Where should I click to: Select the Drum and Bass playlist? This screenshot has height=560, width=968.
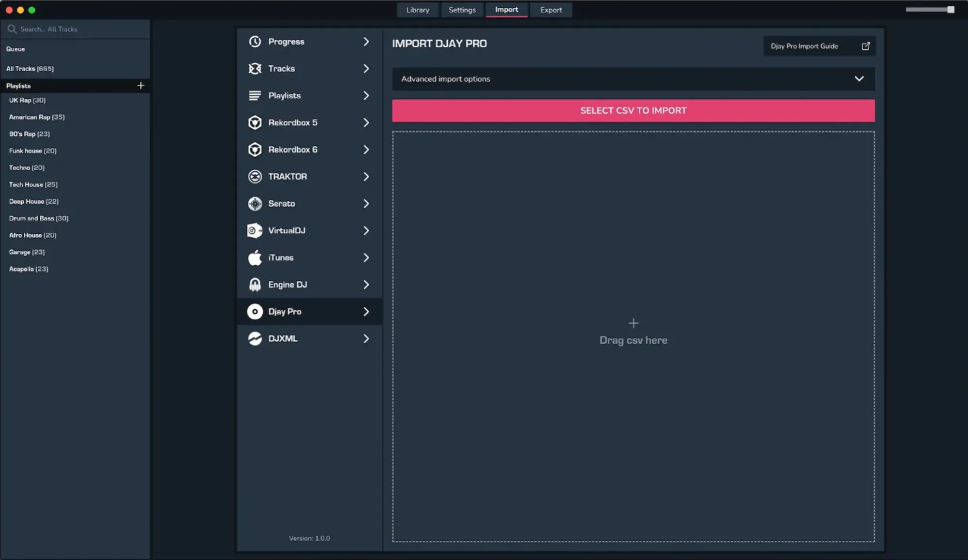[x=39, y=218]
